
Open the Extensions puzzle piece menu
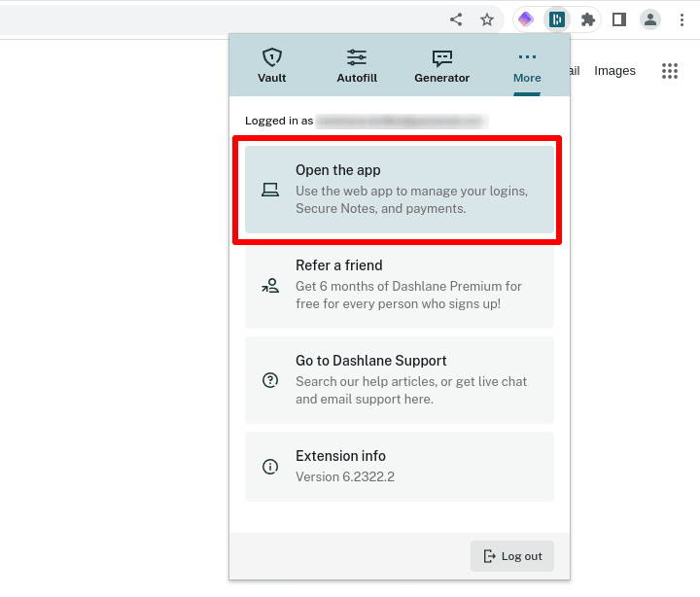click(587, 19)
